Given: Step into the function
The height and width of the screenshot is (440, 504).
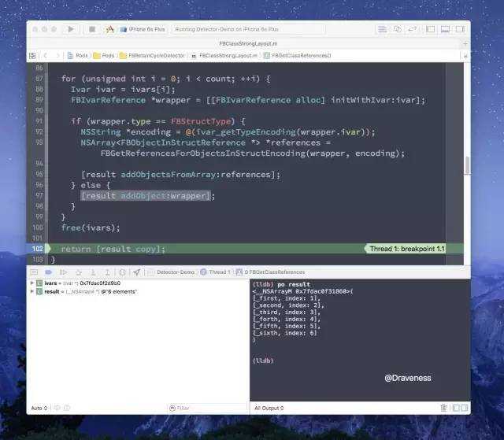Looking at the screenshot, I should click(x=93, y=272).
